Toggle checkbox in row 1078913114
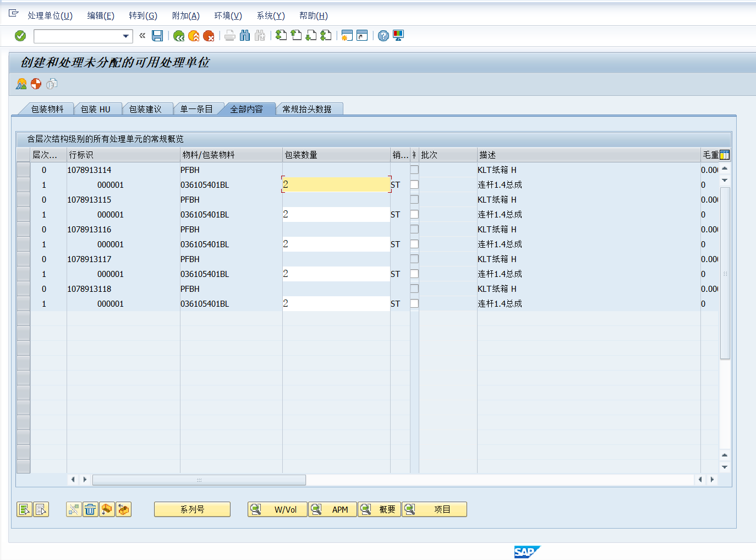756x560 pixels. click(x=414, y=170)
